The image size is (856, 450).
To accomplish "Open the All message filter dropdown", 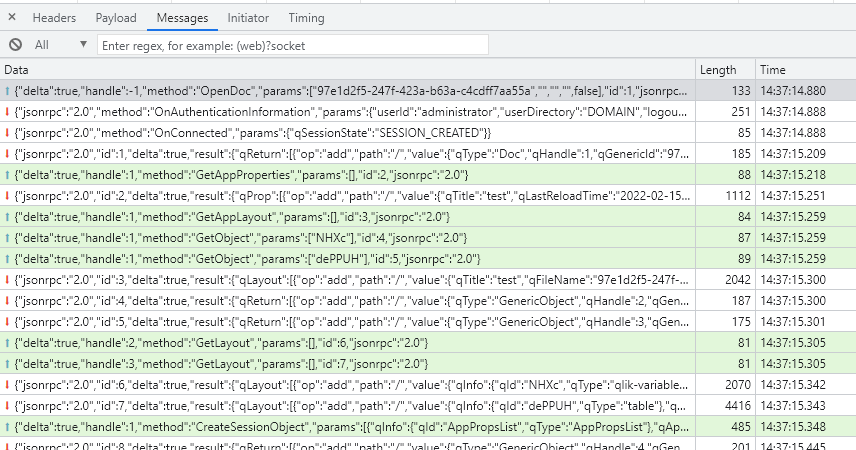I will (61, 45).
